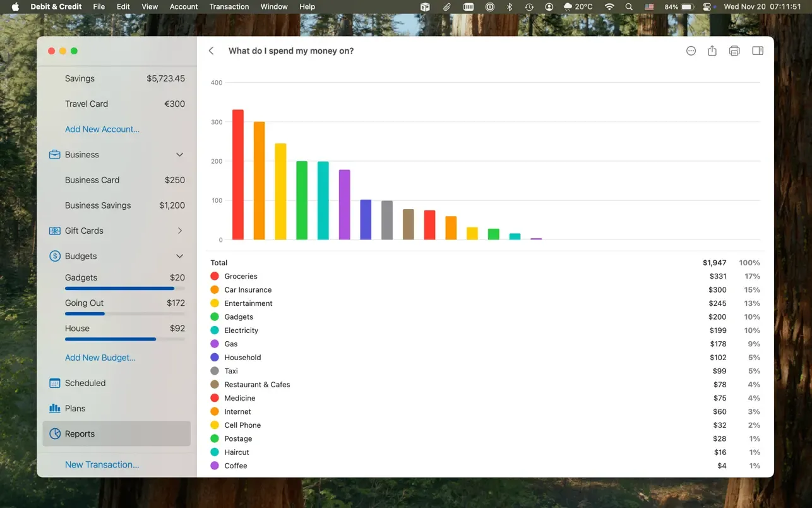Open the Transaction menu
This screenshot has width=812, height=508.
(x=229, y=6)
